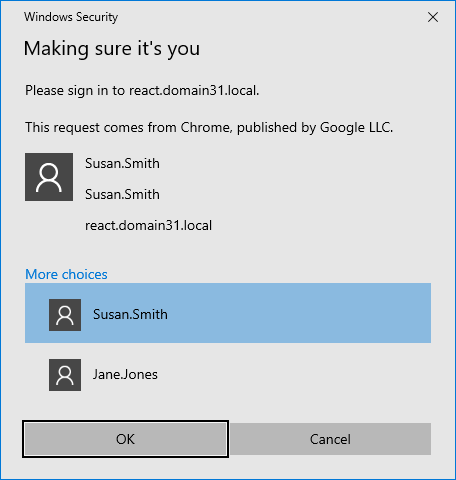Click the word "published" in the request line
The width and height of the screenshot is (456, 480).
[267, 127]
